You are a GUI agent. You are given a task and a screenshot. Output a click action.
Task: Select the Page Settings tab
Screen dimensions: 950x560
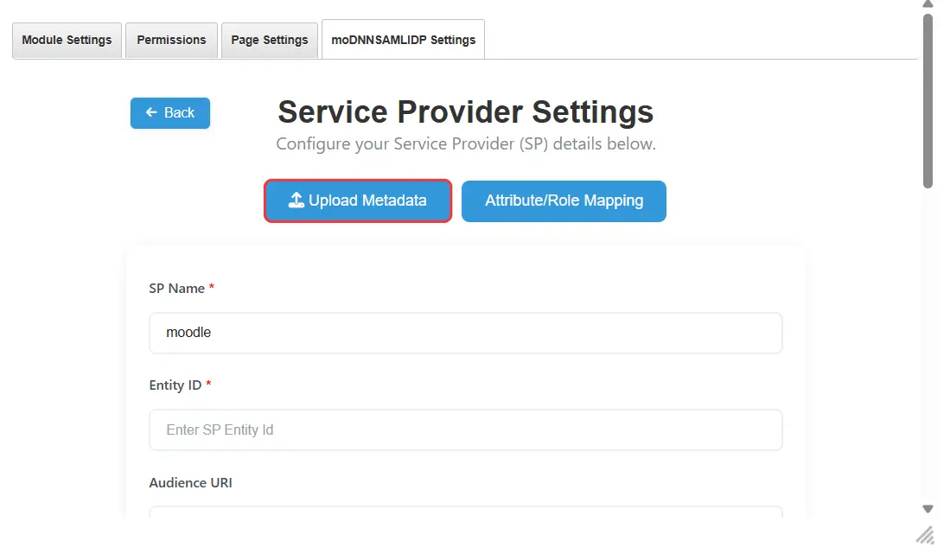pos(269,39)
